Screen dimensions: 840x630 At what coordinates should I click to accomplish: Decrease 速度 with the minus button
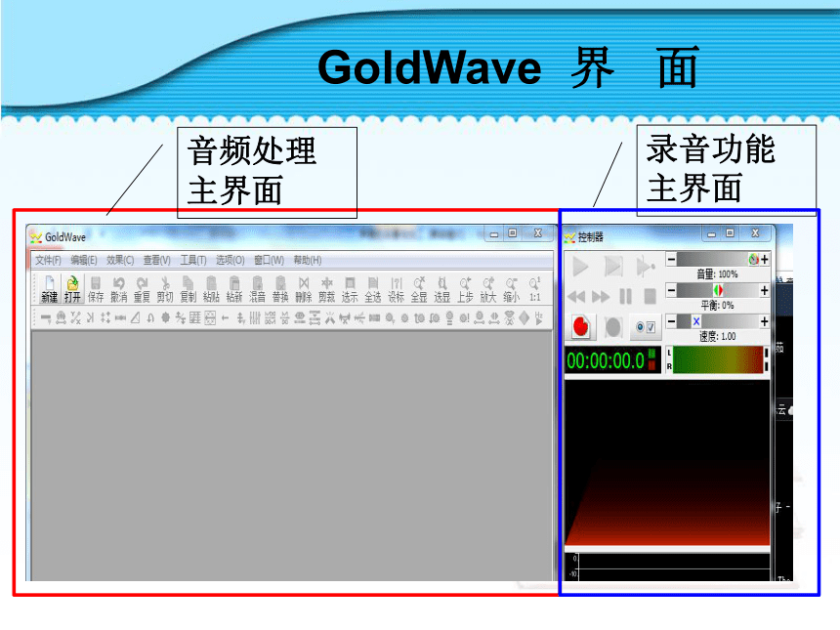tap(671, 321)
